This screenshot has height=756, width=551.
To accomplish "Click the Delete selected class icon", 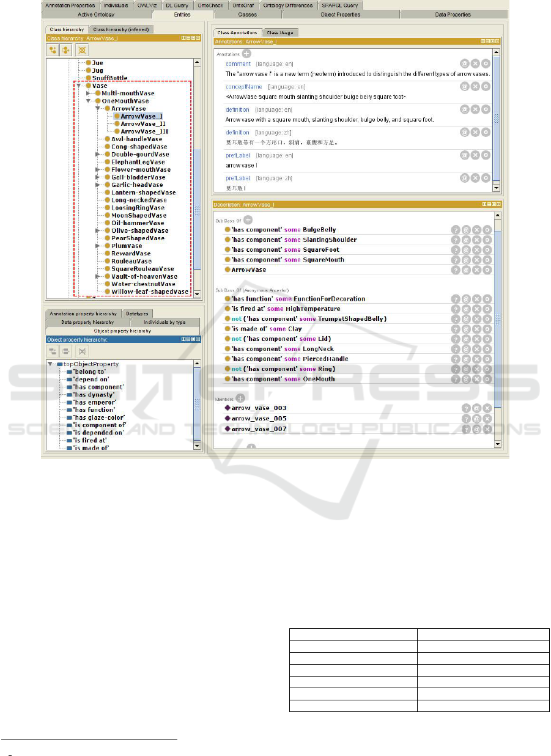I will click(x=81, y=50).
